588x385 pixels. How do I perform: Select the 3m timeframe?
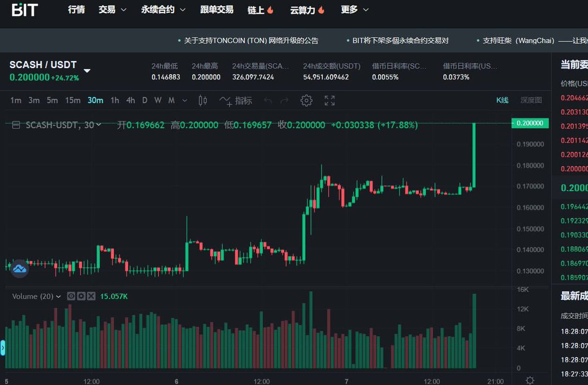tap(34, 101)
